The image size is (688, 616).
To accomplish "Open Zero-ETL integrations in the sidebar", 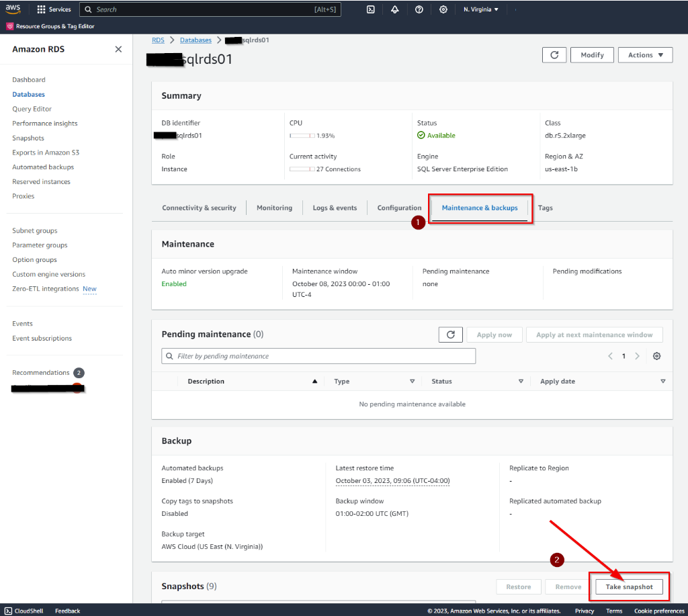I will point(46,289).
